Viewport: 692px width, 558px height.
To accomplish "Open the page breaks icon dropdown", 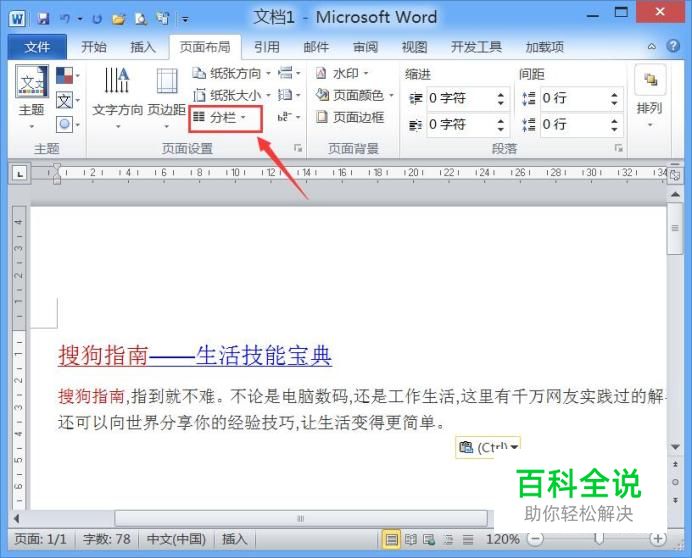I will [x=289, y=73].
